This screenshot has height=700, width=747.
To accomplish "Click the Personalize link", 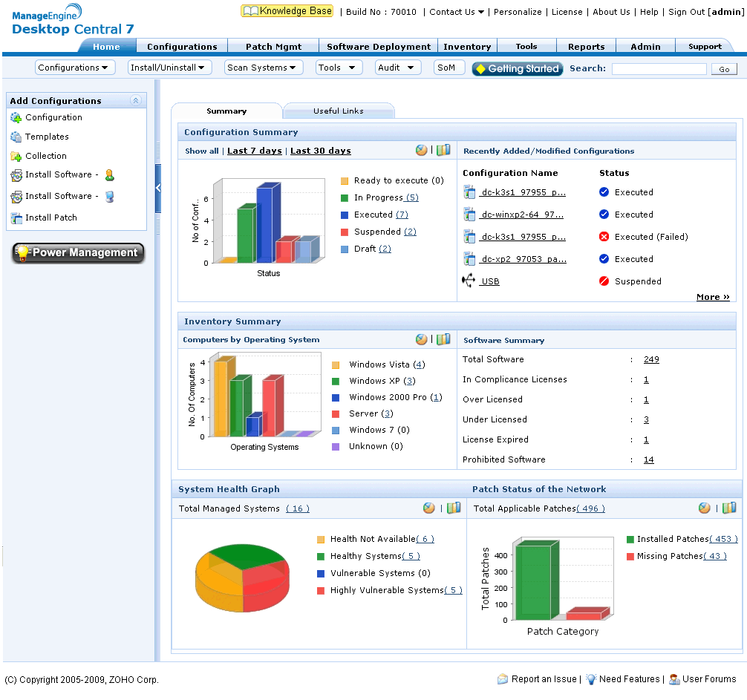I will click(x=518, y=12).
